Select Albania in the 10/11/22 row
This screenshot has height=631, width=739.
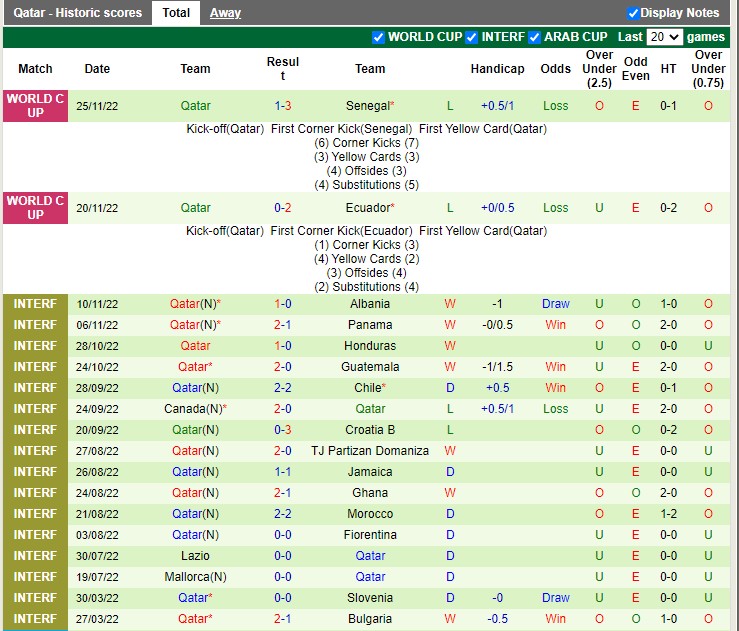coord(370,304)
